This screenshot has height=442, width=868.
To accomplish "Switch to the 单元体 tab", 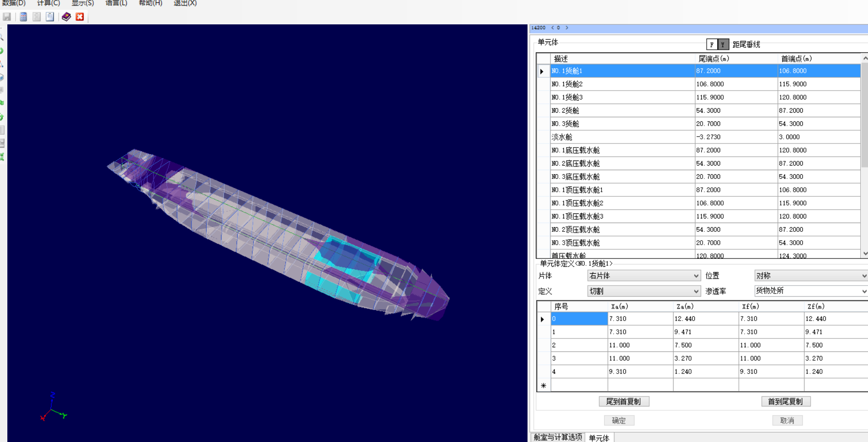I will 599,438.
